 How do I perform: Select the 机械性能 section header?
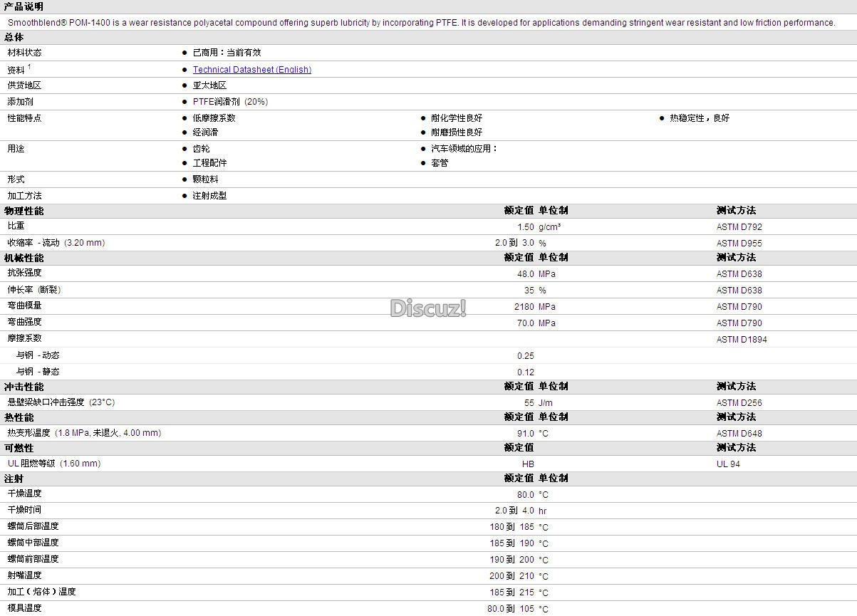[24, 258]
